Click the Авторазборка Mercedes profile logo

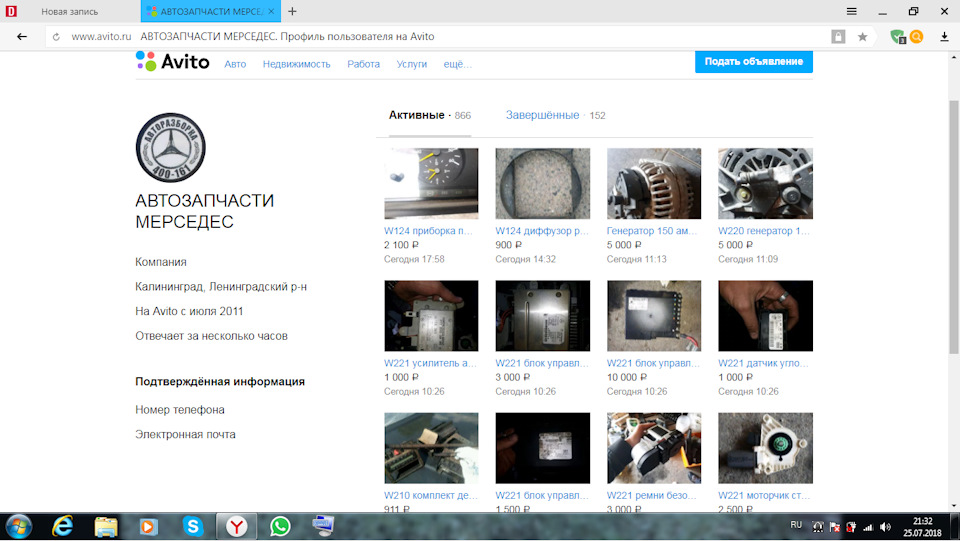170,147
